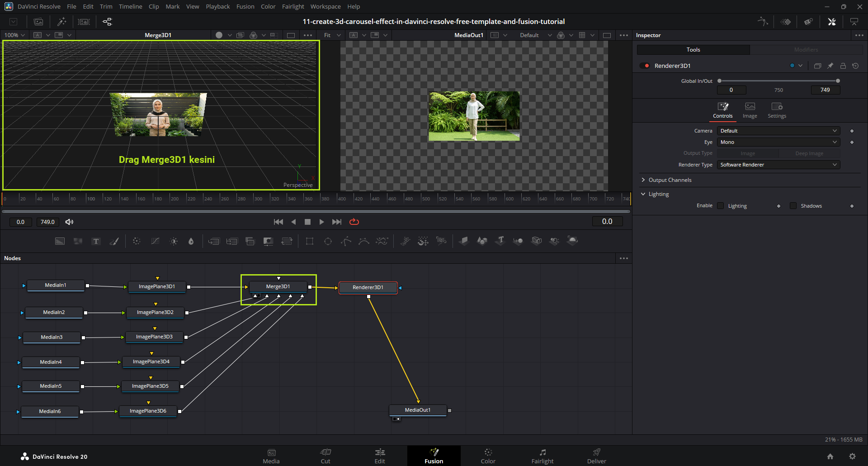This screenshot has height=466, width=868.
Task: Select the Text+ tool in toolbar
Action: coord(96,241)
